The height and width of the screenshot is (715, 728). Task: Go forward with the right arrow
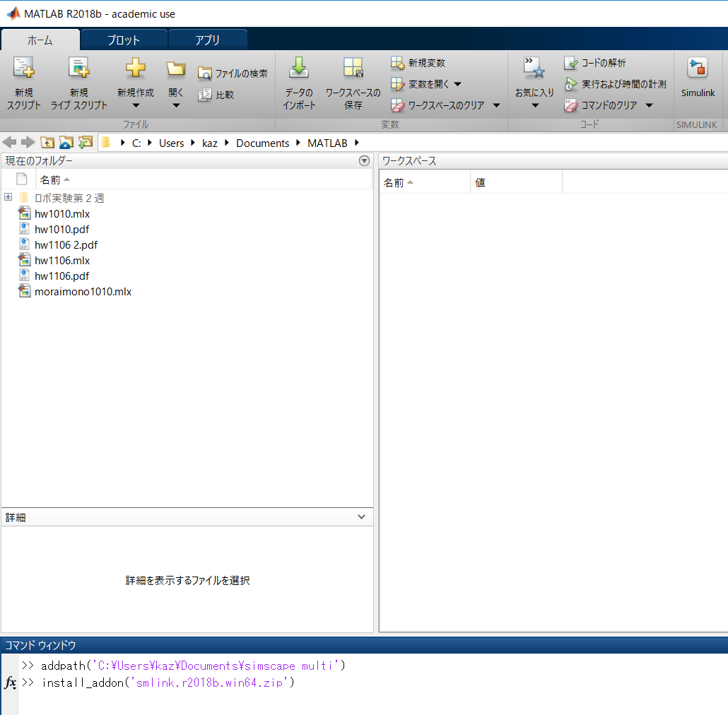[x=28, y=143]
